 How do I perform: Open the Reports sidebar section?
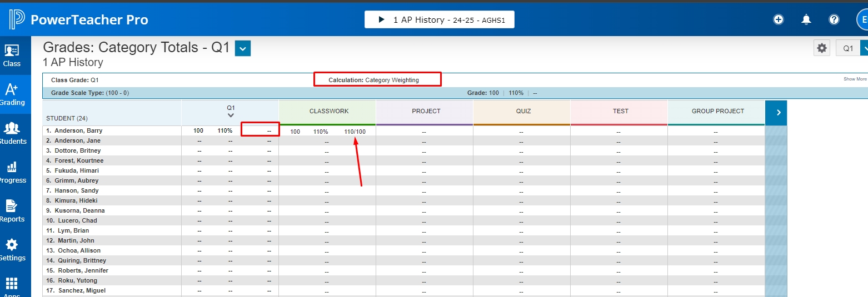pos(12,211)
